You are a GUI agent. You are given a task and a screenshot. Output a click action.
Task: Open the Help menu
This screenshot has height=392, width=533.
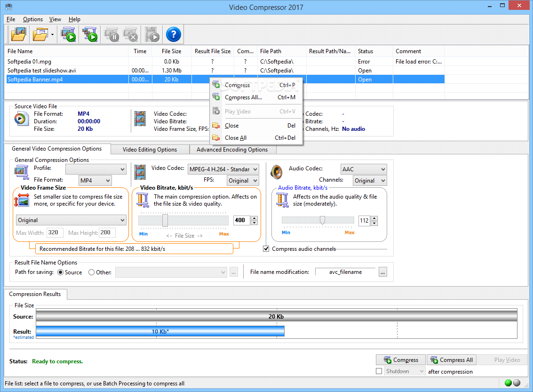[x=74, y=19]
